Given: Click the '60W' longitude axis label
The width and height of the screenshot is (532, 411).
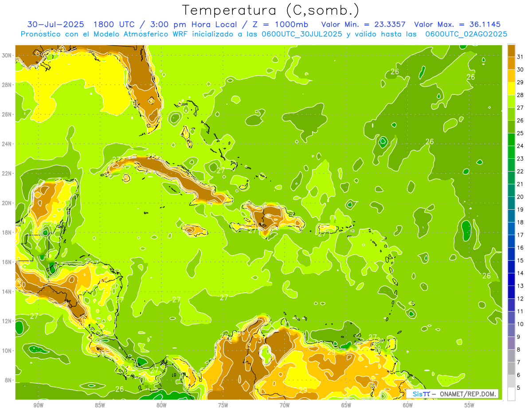Looking at the screenshot, I should coord(408,406).
